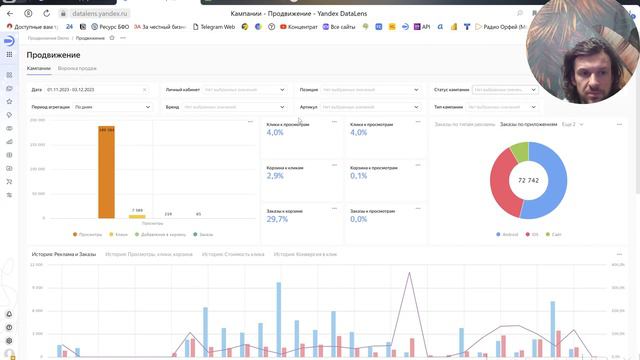Clear the date range filter
The width and height of the screenshot is (640, 360).
(x=144, y=90)
